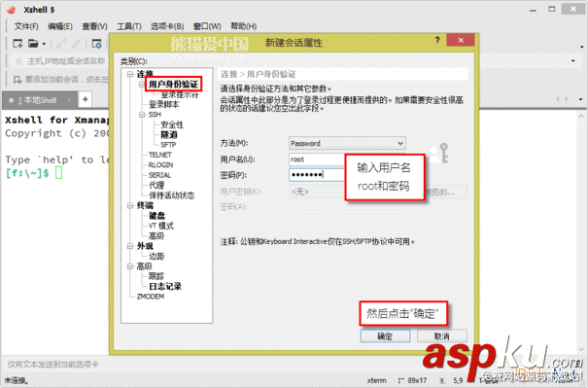Collapse the 连接 tree node
Screen dimensions: 588x388
(x=130, y=74)
